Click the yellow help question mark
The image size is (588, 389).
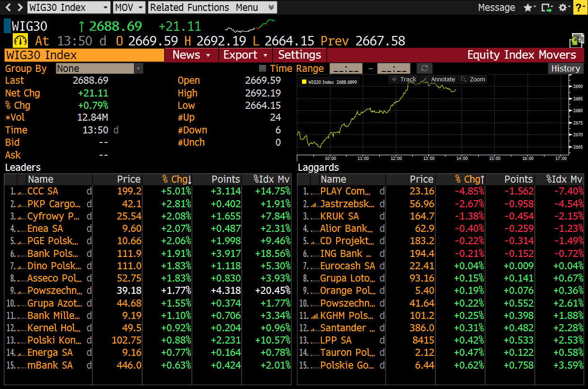pos(580,8)
